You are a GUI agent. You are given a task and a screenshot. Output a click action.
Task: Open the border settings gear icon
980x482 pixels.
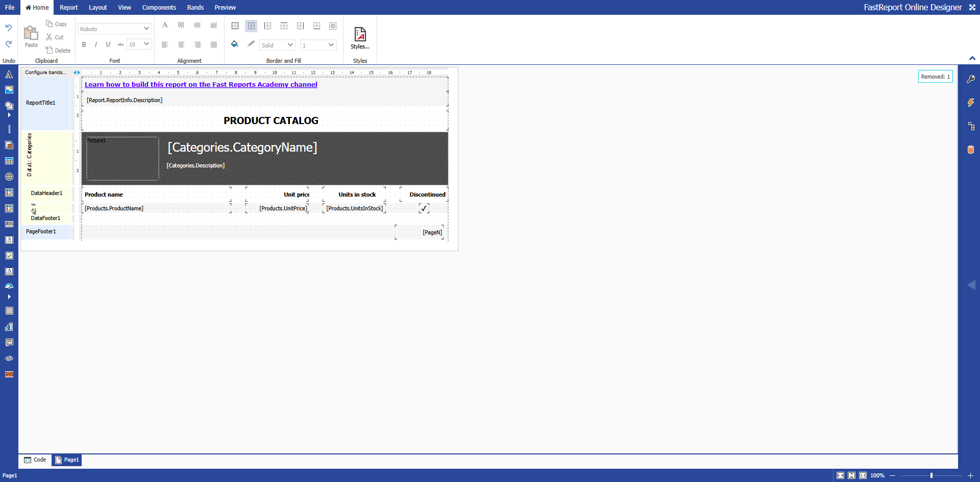point(333,26)
